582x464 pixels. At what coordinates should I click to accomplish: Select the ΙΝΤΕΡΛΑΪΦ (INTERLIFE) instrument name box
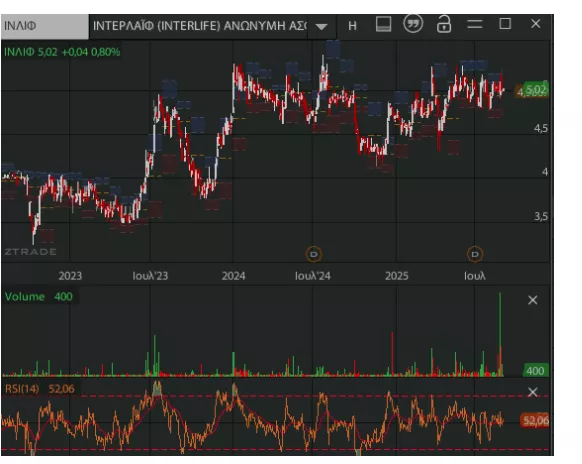pyautogui.click(x=199, y=26)
